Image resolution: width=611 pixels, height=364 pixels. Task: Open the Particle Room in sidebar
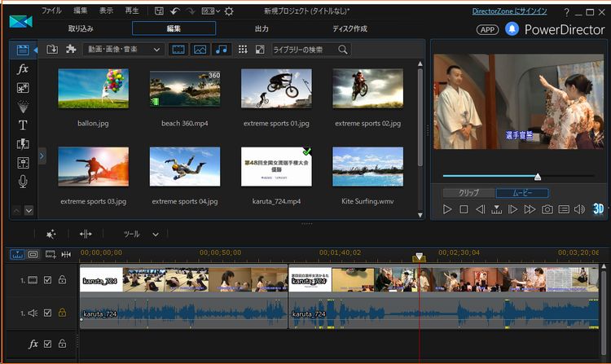point(23,107)
